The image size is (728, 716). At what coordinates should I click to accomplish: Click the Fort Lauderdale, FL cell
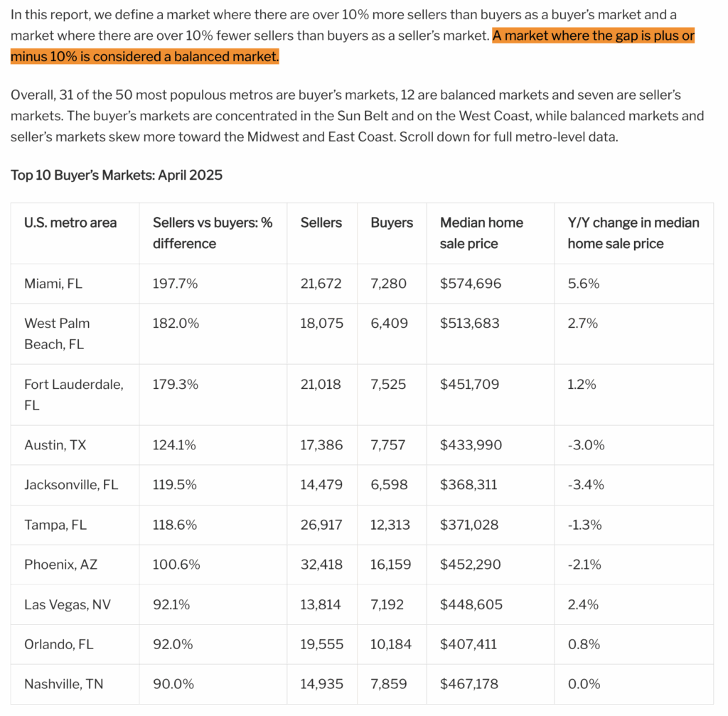click(74, 395)
